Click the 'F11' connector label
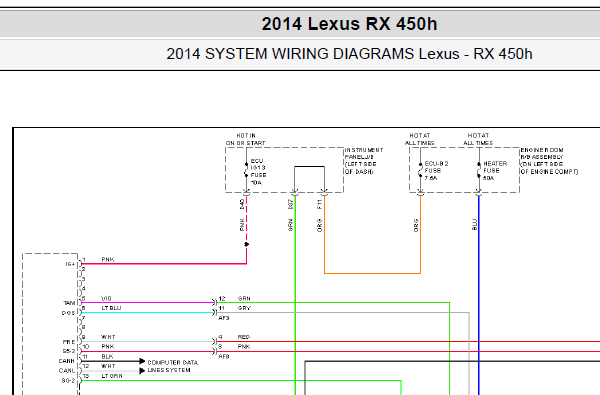Viewport: 600px width, 395px height. tap(320, 204)
